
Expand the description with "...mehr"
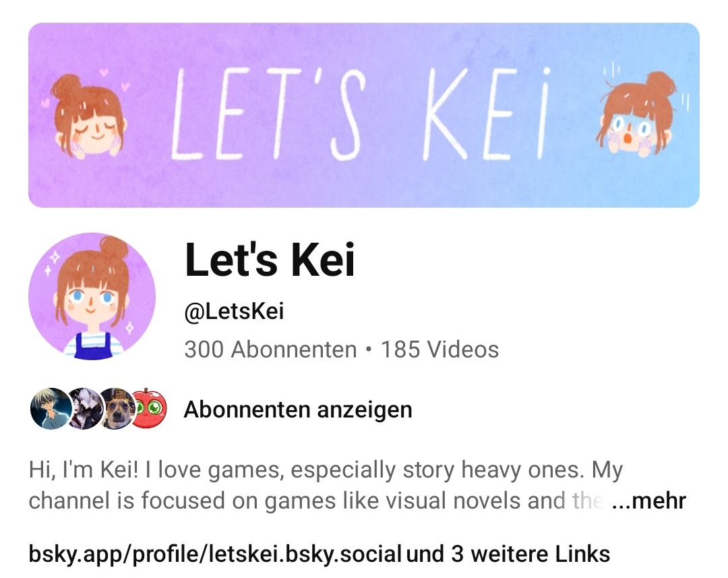[648, 501]
